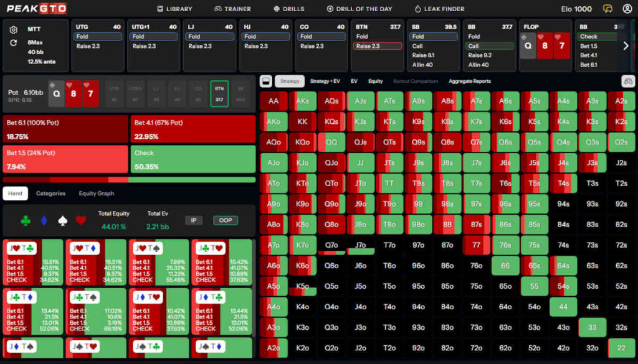Click the refresh arrow icon below settings
The height and width of the screenshot is (364, 638).
pyautogui.click(x=14, y=43)
